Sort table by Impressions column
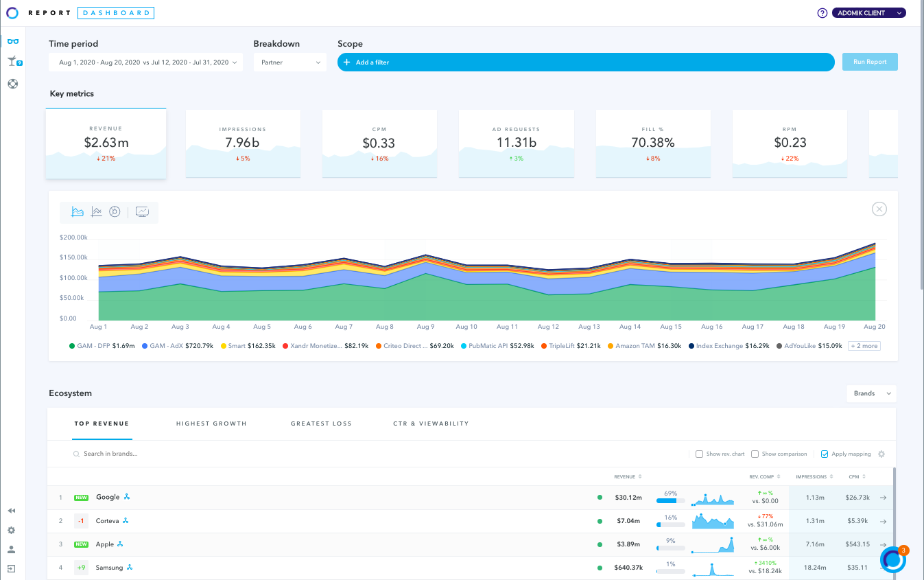 814,476
